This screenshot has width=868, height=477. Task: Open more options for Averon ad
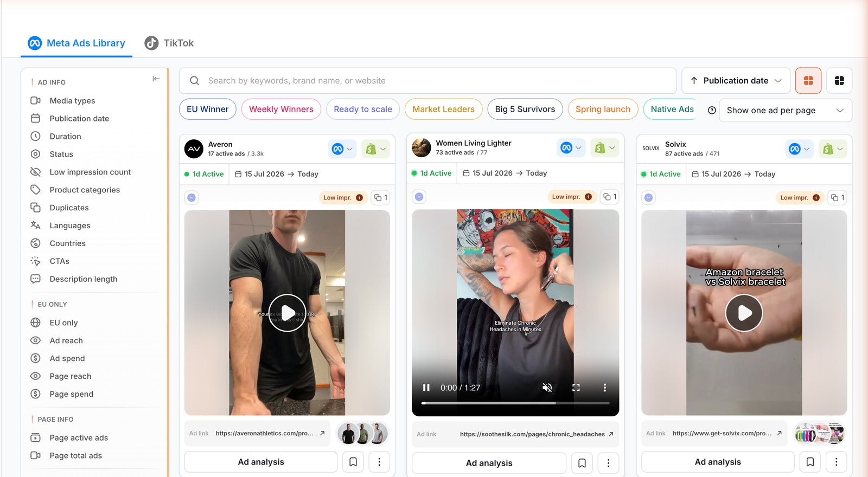(379, 462)
